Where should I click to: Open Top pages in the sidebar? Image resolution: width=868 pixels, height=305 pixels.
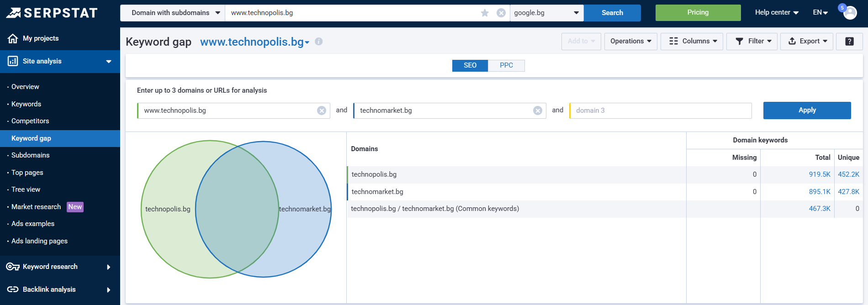(x=27, y=173)
